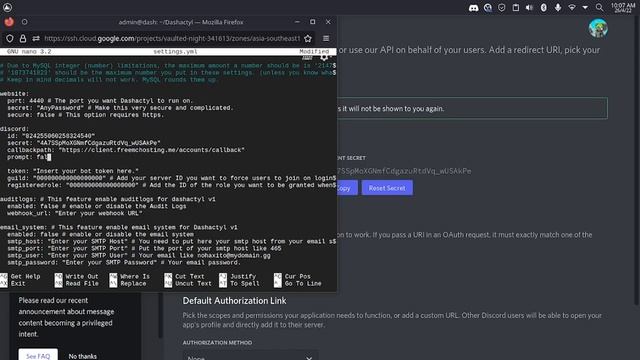Click the Firefox logo in the title bar
Viewport: 640px width, 360px height.
click(9, 22)
